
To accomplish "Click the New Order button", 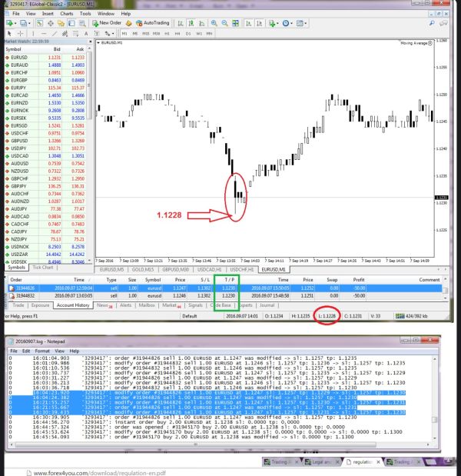I will pyautogui.click(x=107, y=23).
